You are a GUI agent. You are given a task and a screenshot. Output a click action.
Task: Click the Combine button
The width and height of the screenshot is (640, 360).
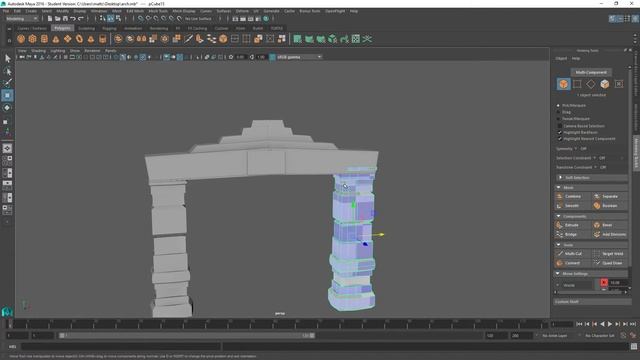click(x=573, y=196)
